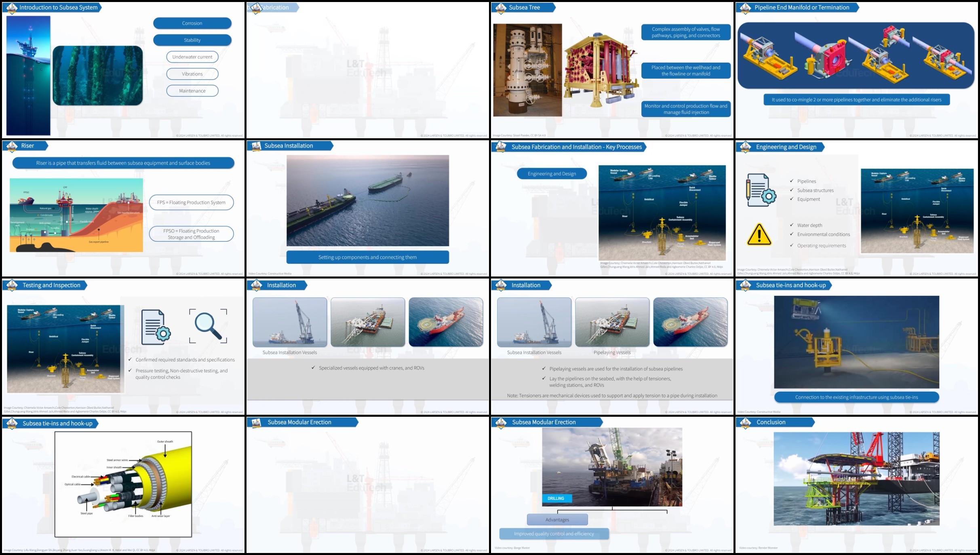Click 'Pipelaying vessels are used for the installation' bullet
The height and width of the screenshot is (555, 980).
pyautogui.click(x=616, y=369)
